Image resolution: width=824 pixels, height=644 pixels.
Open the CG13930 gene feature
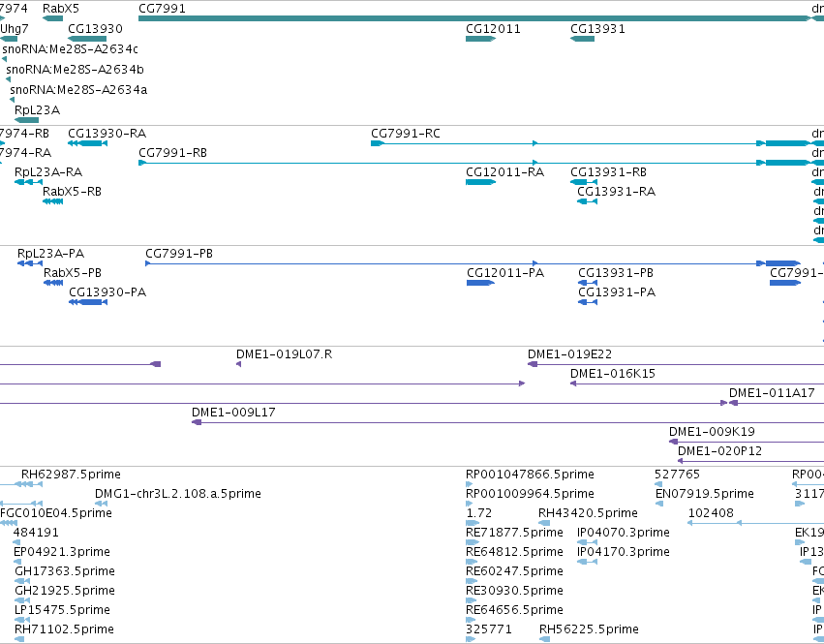[87, 39]
